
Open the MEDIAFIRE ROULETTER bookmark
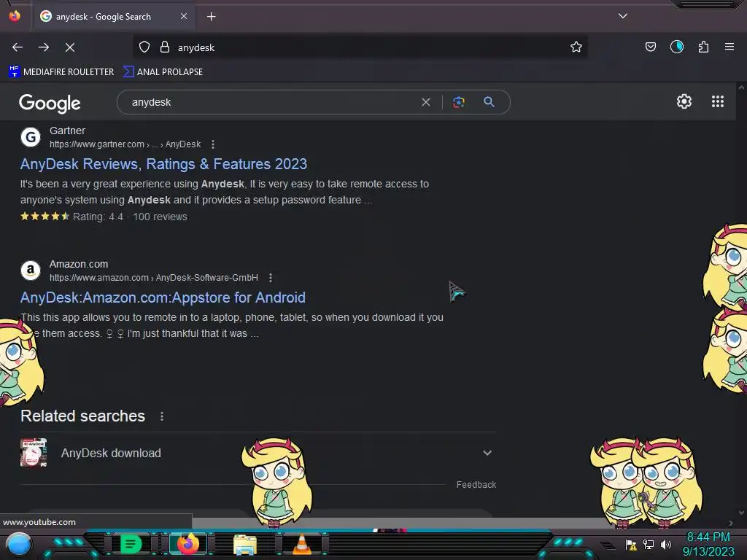61,72
